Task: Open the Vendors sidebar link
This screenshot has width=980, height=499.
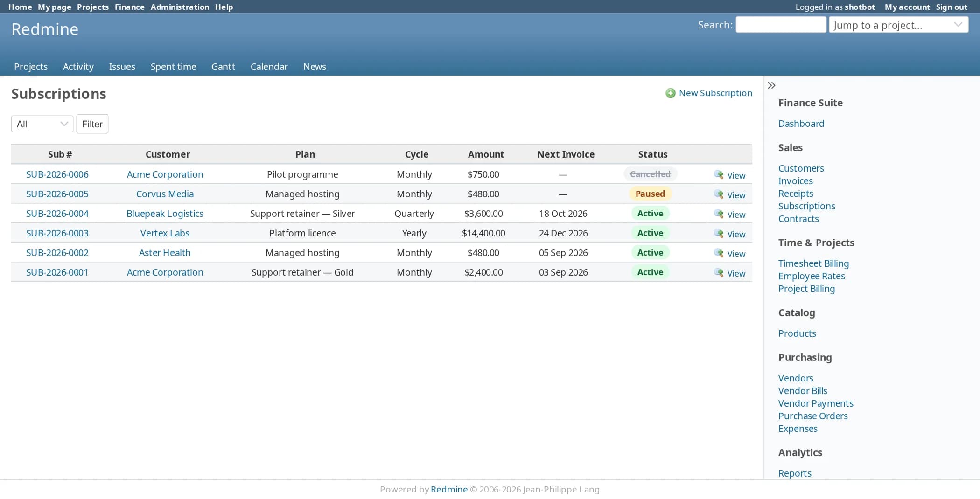Action: [x=796, y=378]
